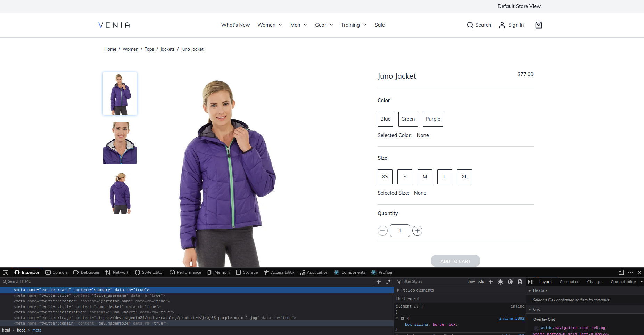
Task: Activate the element picker tool in devtools
Action: 6,272
